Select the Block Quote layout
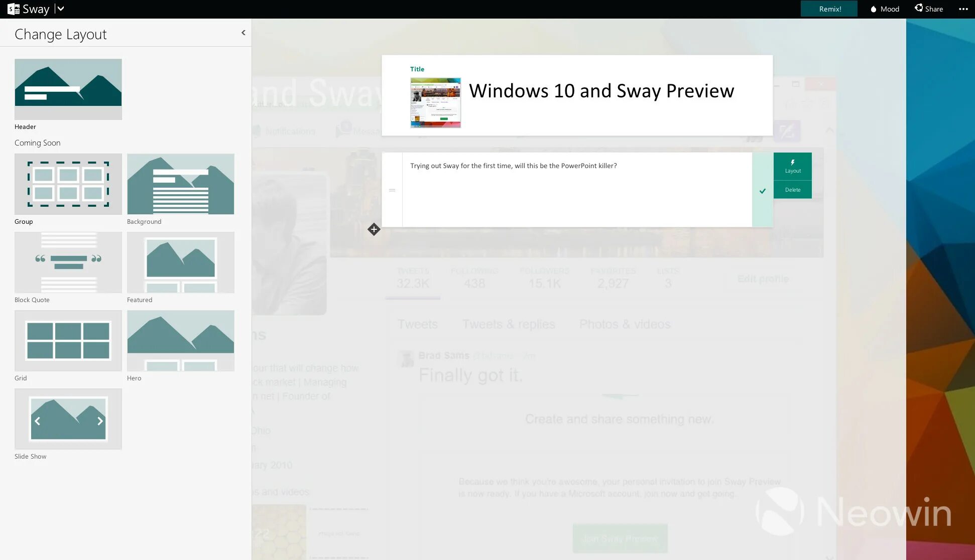The width and height of the screenshot is (975, 560). click(68, 262)
